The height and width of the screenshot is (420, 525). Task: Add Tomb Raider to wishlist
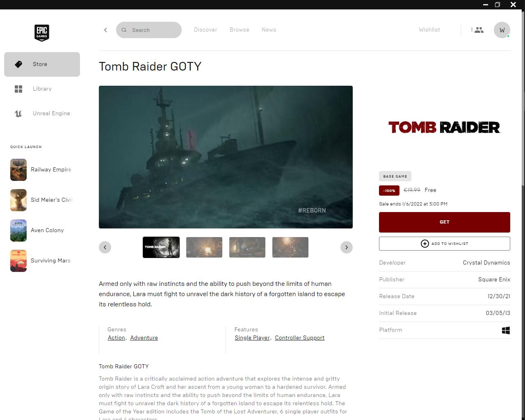tap(444, 244)
